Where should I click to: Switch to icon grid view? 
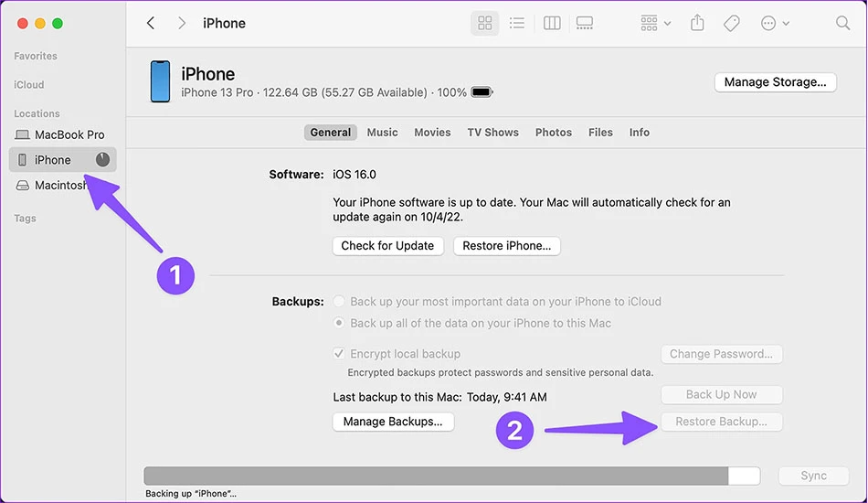485,23
